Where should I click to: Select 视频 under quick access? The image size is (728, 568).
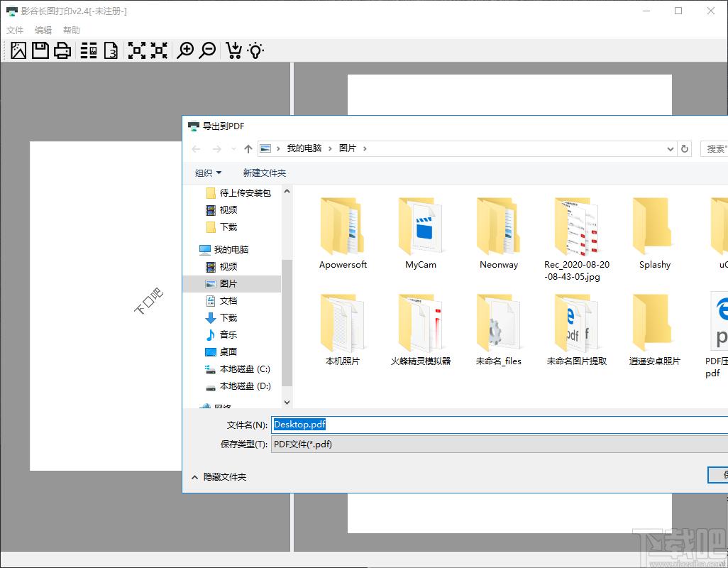tap(221, 210)
